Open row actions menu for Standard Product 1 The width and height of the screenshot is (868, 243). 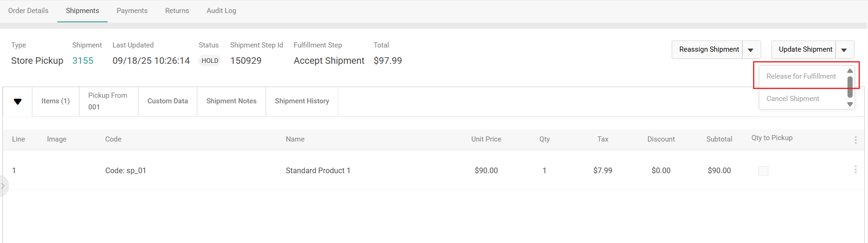(x=855, y=170)
